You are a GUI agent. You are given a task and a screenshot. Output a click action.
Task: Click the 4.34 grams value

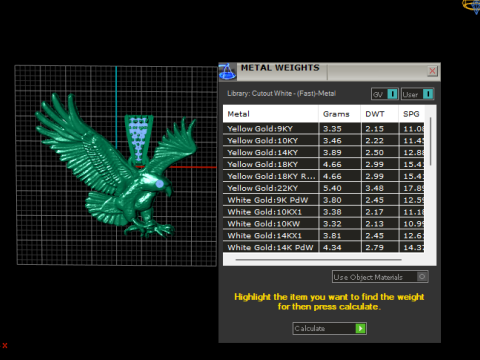[x=332, y=247]
